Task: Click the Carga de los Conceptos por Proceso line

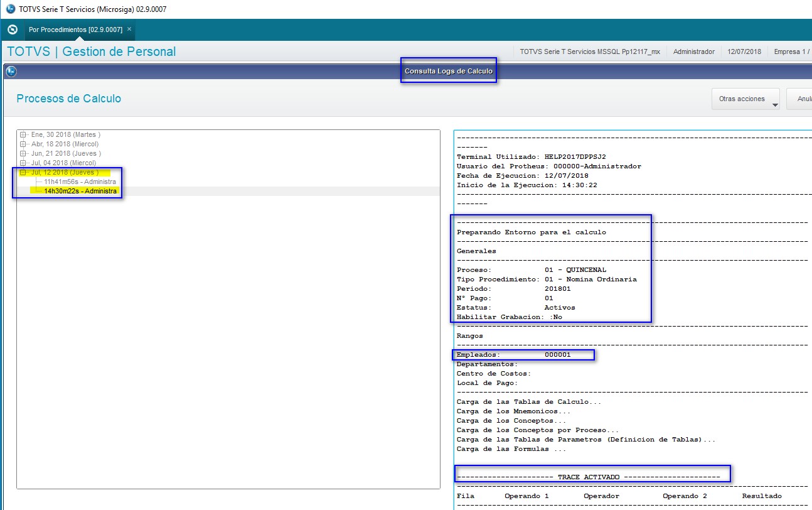Action: tap(538, 430)
